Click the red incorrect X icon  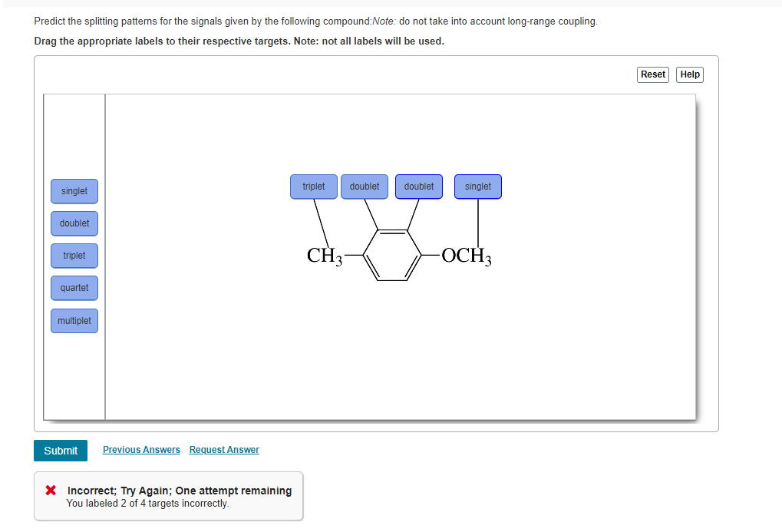(x=51, y=491)
